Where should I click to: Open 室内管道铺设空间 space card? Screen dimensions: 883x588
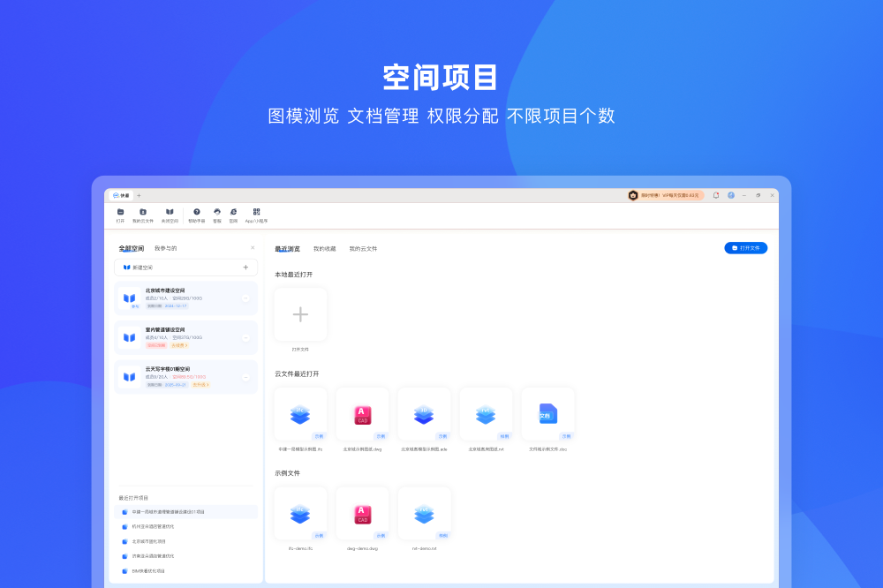(x=185, y=338)
